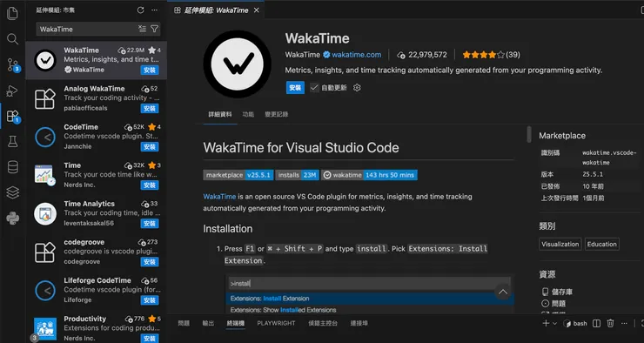Open Source Control view with badge 3
Viewport: 644px width, 343px height.
[13, 64]
